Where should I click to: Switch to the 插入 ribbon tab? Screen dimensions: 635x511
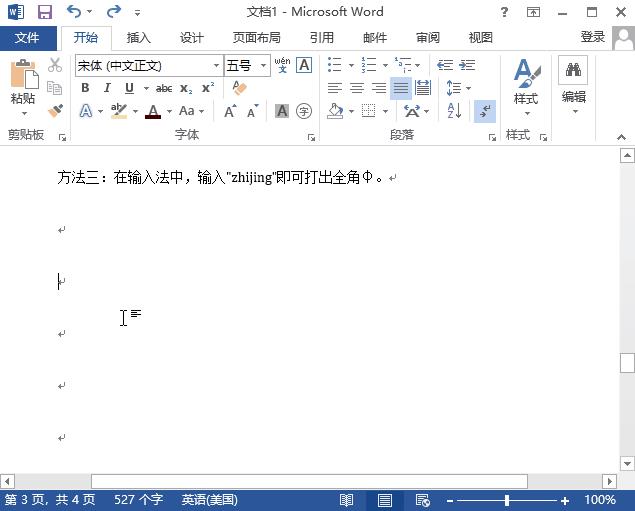[x=139, y=37]
